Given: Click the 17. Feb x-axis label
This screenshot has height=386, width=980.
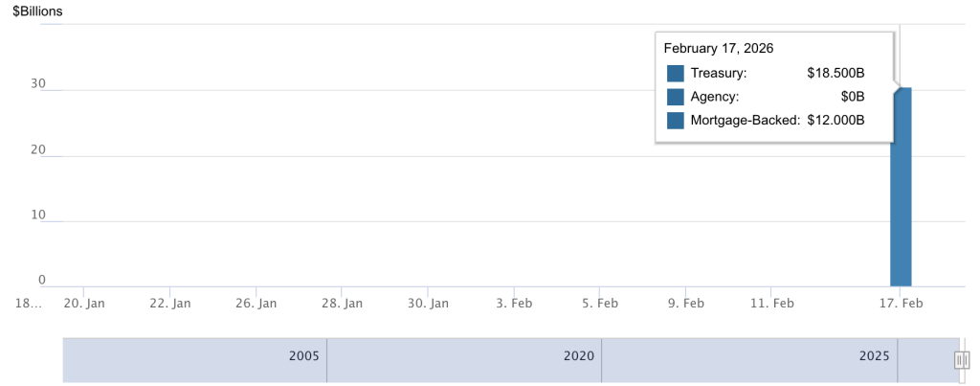Looking at the screenshot, I should pyautogui.click(x=902, y=303).
